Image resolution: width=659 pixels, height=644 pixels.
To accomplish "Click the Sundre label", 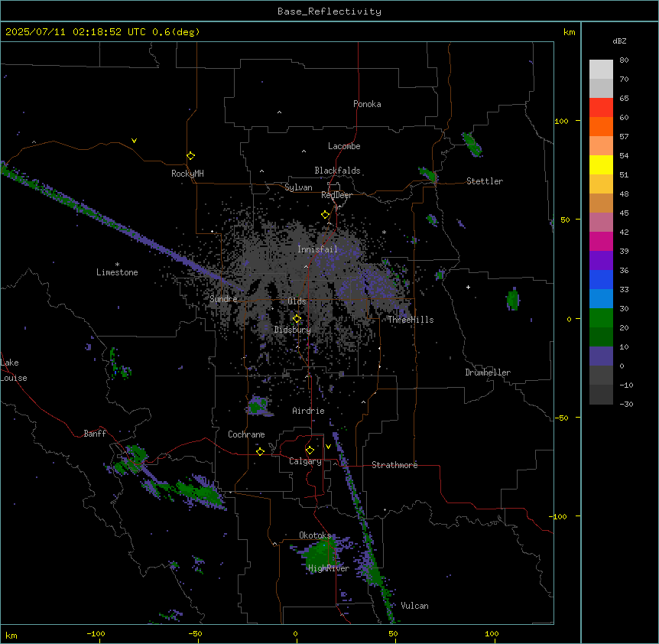I will 223,299.
